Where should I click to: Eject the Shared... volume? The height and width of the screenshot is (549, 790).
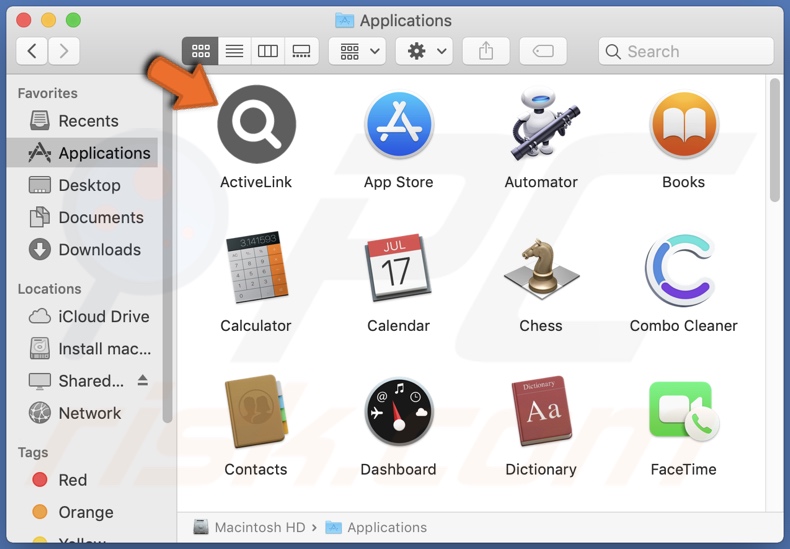pyautogui.click(x=143, y=380)
